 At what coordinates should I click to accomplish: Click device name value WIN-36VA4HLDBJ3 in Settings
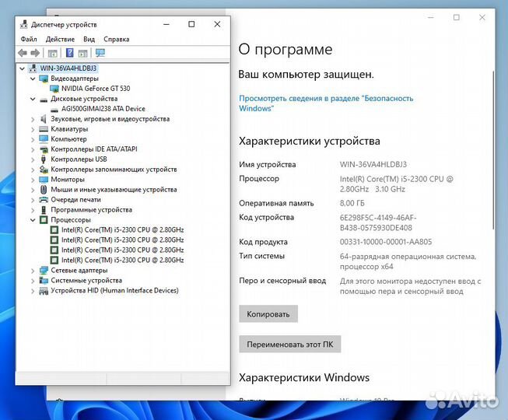click(373, 164)
